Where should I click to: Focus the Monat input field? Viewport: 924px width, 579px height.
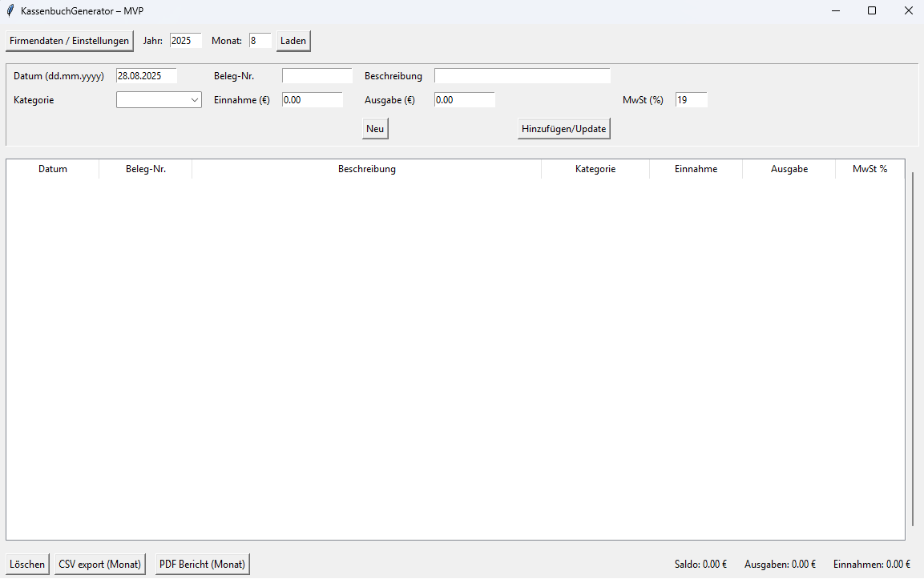(260, 41)
